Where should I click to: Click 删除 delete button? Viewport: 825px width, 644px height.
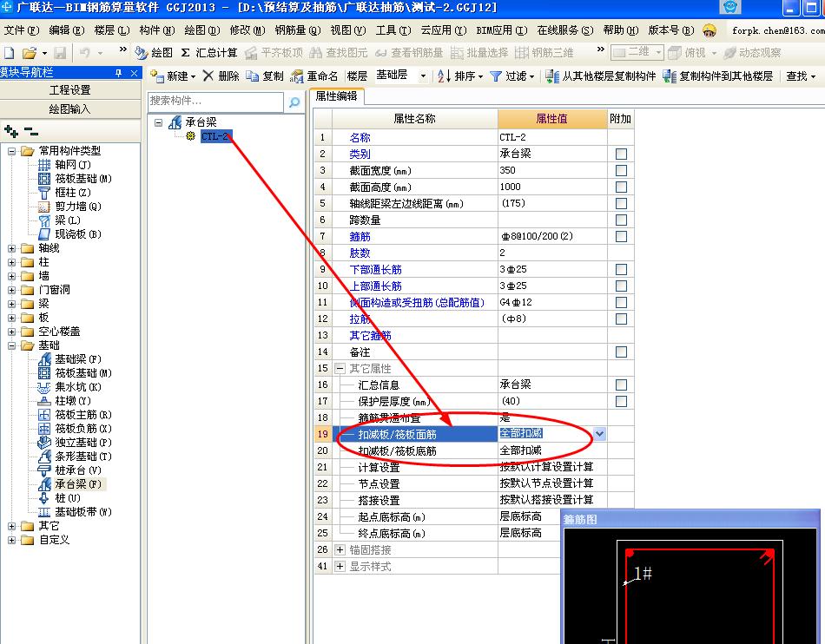pos(221,76)
